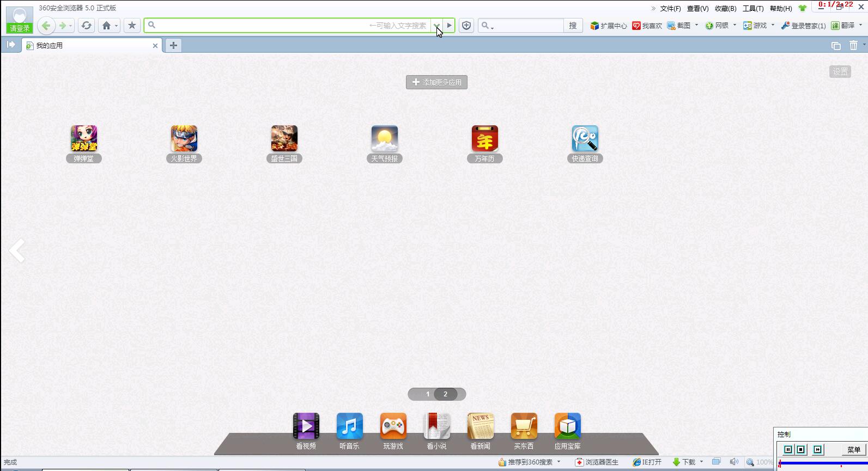Click the shield security icon beside address bar
The height and width of the screenshot is (471, 868).
(466, 26)
